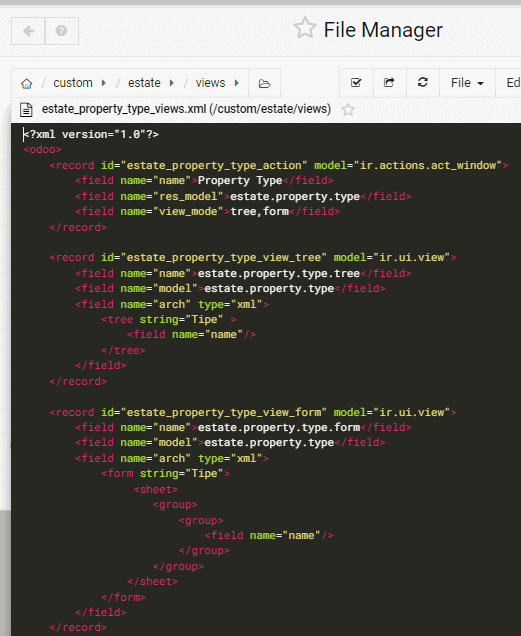Expand the estate folder breadcrumb arrow
The width and height of the screenshot is (521, 636).
(x=172, y=83)
